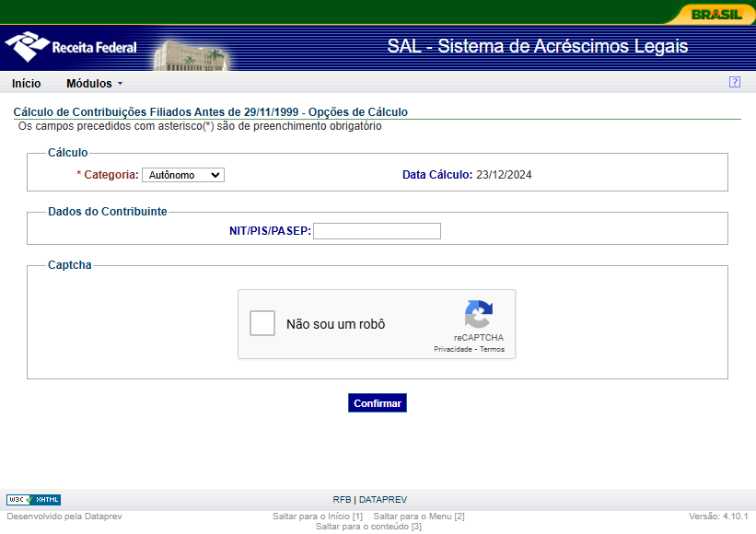The width and height of the screenshot is (756, 534).
Task: Click 'Saltar para o Início [1]' link
Action: (318, 517)
